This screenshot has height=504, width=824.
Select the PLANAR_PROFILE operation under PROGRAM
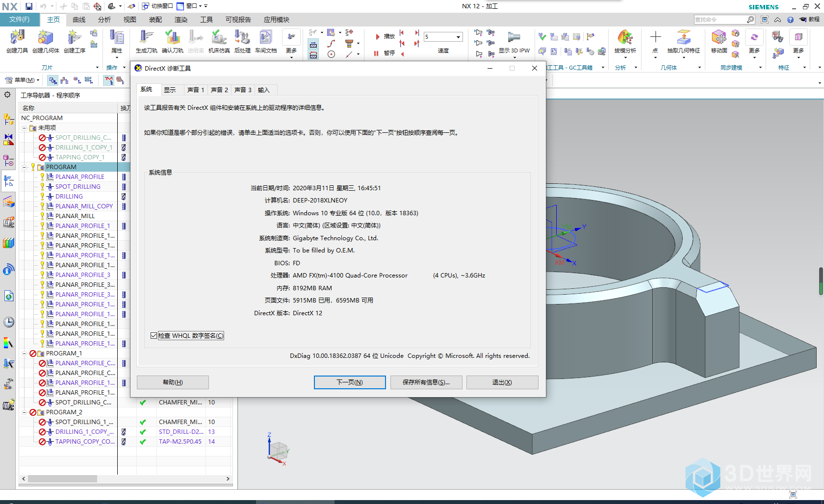click(x=79, y=177)
